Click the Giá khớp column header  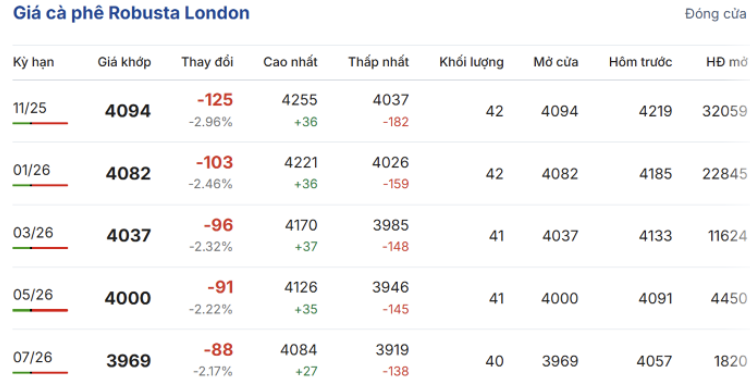(124, 62)
